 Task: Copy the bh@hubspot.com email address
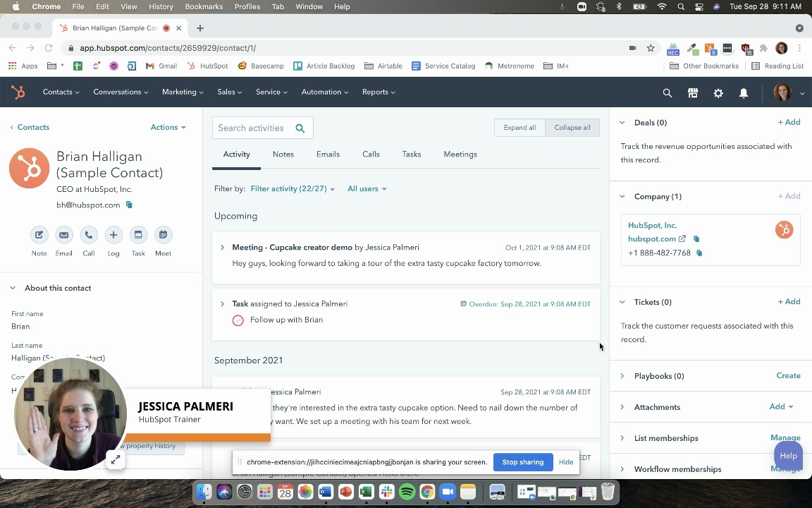[x=129, y=205]
